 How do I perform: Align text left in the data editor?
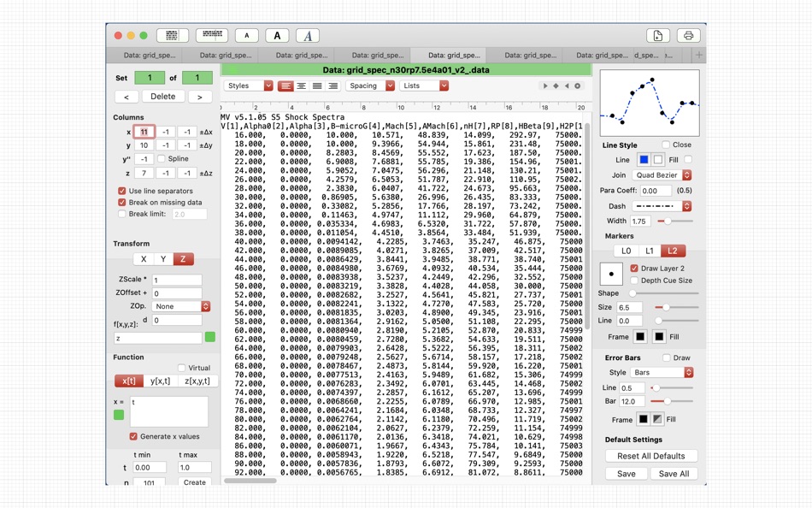pyautogui.click(x=285, y=86)
